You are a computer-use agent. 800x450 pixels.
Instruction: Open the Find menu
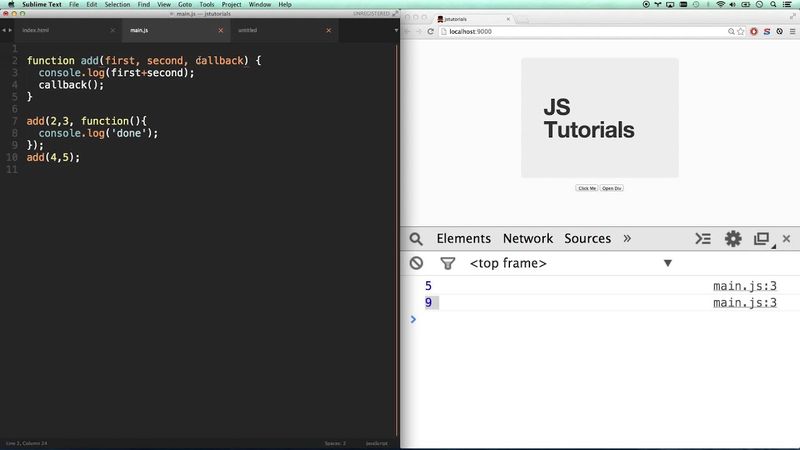click(144, 5)
